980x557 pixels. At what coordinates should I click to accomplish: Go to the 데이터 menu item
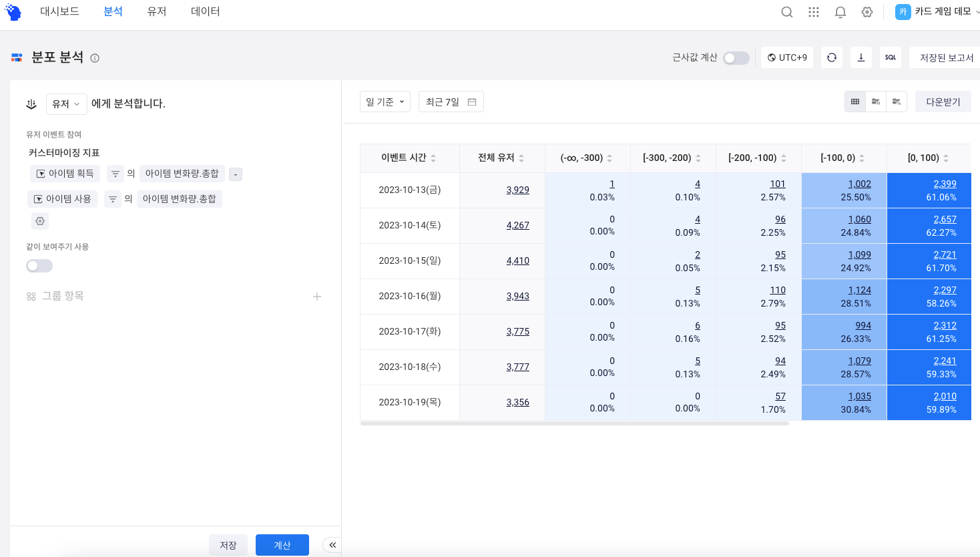tap(205, 11)
